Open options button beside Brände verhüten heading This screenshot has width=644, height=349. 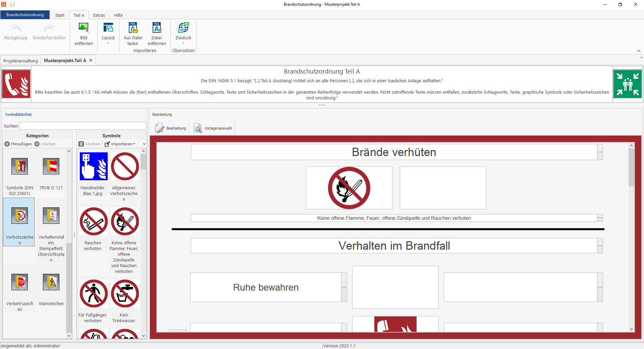[x=600, y=152]
